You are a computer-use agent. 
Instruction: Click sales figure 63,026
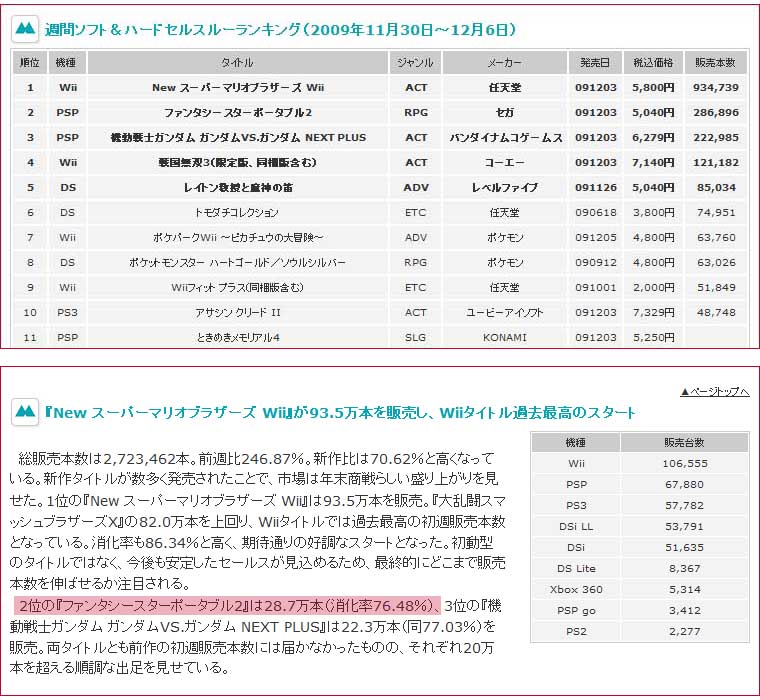tap(716, 263)
